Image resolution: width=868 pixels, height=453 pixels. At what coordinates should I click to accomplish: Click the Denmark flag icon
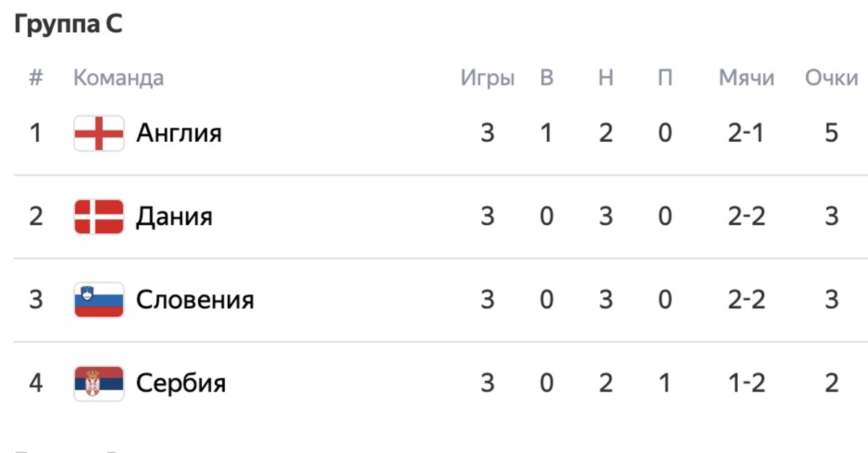(99, 216)
